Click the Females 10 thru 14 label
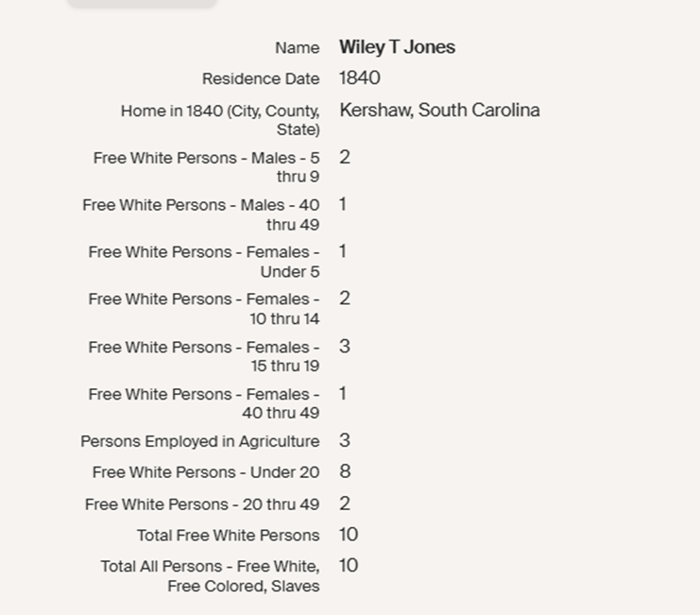 pyautogui.click(x=203, y=309)
